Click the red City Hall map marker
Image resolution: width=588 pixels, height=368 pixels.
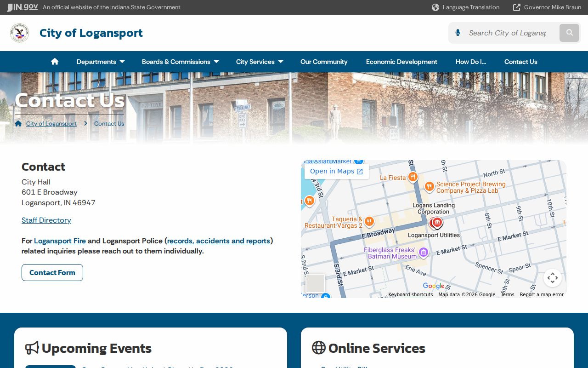click(x=436, y=223)
